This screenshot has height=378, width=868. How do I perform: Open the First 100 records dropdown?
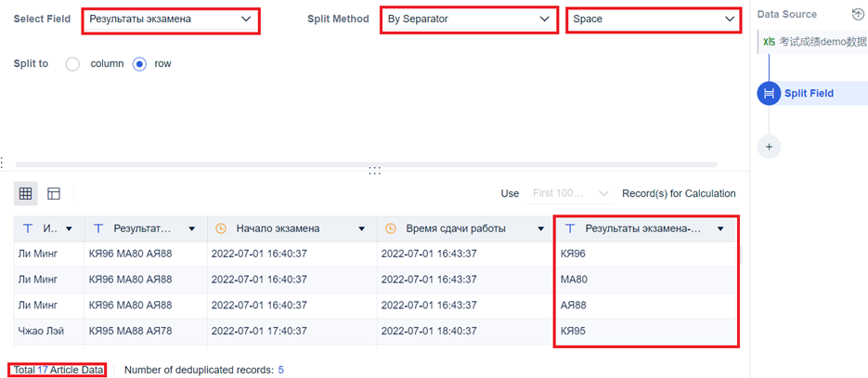tap(570, 194)
